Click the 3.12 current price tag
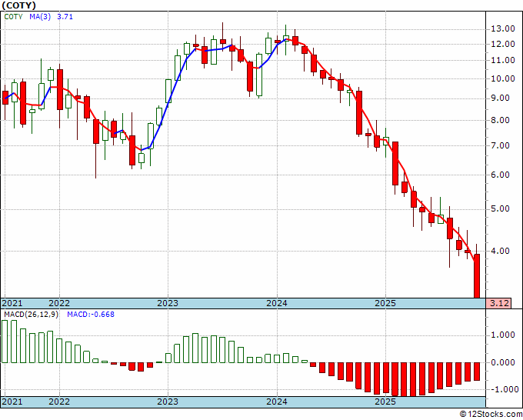Screen dimensions: 523x420 498,303
